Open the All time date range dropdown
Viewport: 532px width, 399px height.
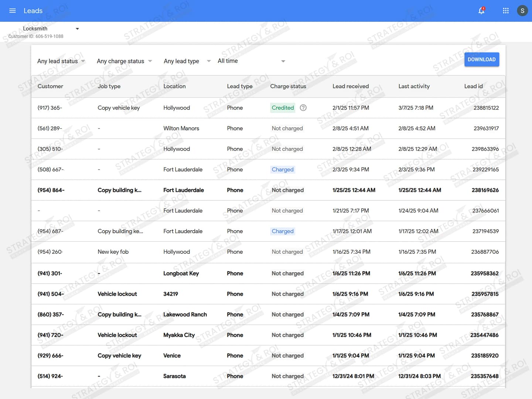tap(251, 61)
